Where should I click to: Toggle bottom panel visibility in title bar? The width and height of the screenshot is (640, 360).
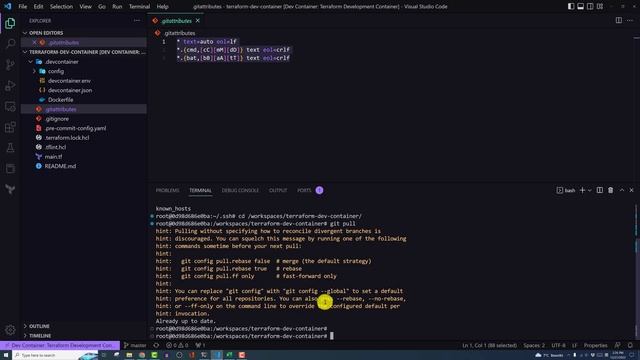[580, 7]
